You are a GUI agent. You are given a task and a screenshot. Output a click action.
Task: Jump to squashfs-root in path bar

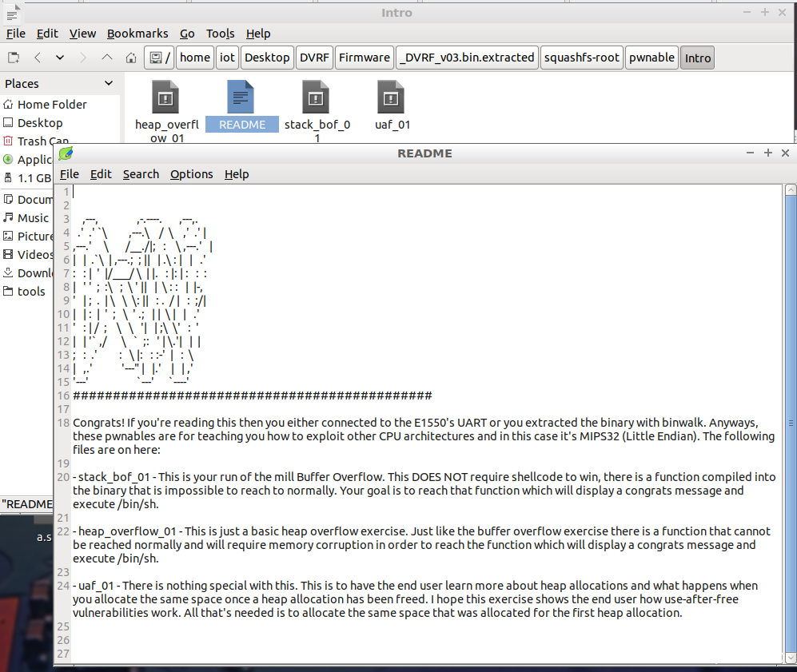(583, 58)
